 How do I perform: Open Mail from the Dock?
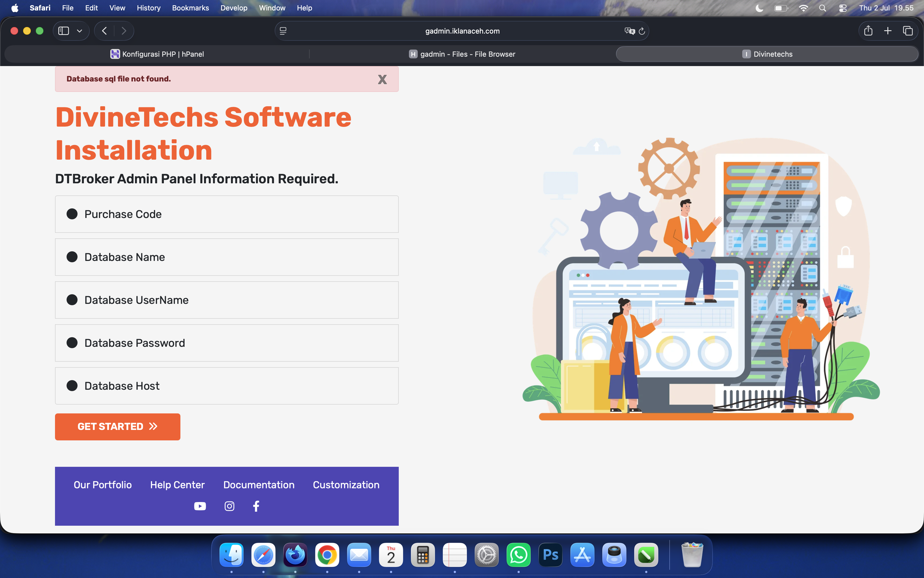359,555
